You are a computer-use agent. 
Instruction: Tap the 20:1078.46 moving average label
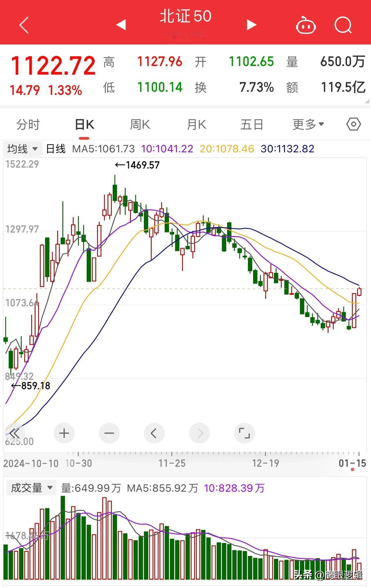(x=227, y=149)
